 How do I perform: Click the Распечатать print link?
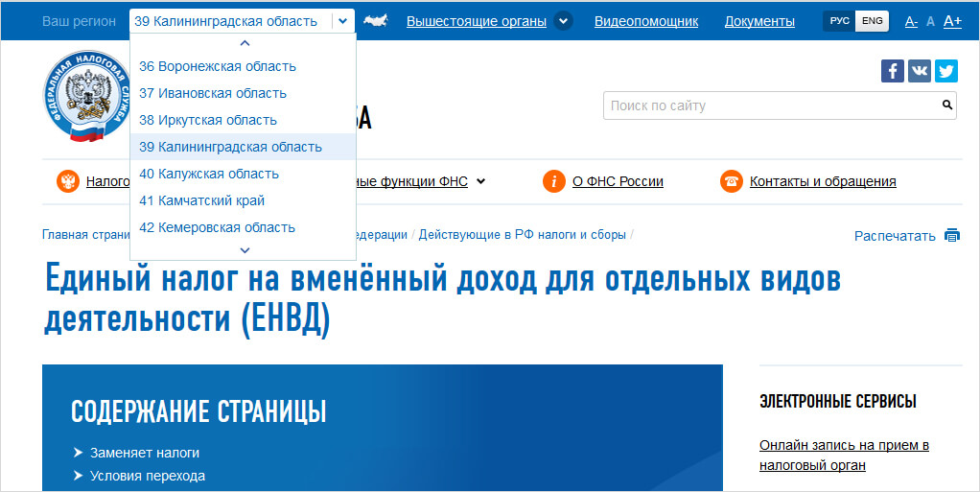point(895,236)
